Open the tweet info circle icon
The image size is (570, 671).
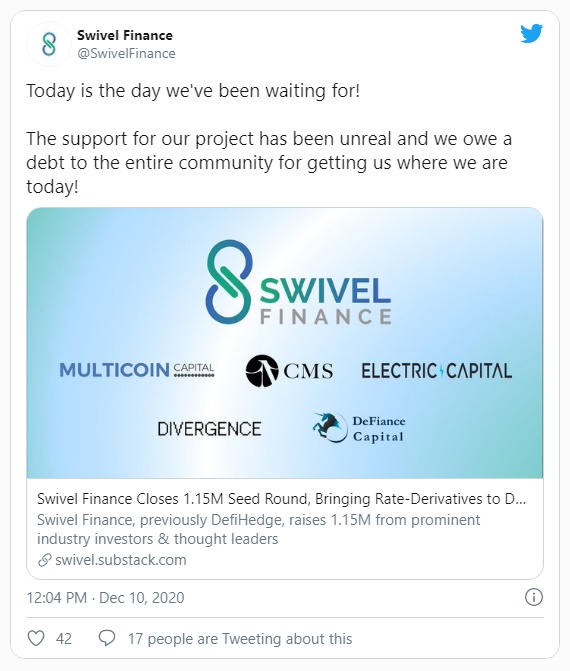(534, 597)
